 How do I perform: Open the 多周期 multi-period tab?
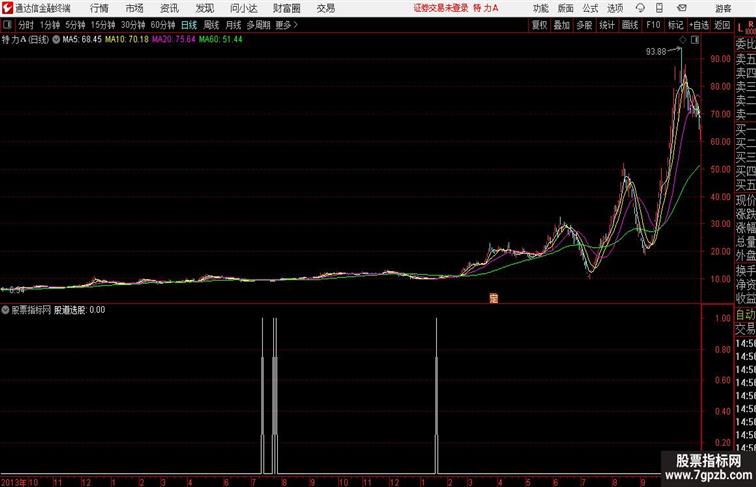(x=258, y=25)
